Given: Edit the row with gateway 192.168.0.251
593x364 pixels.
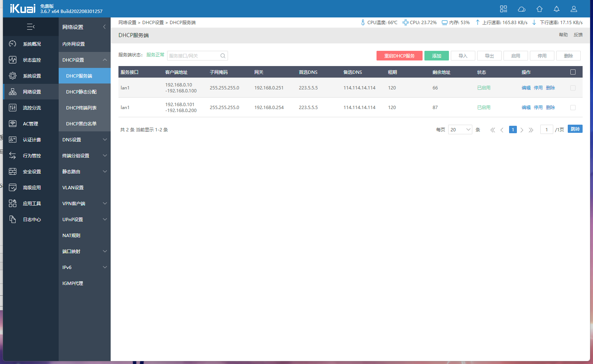Looking at the screenshot, I should 526,88.
